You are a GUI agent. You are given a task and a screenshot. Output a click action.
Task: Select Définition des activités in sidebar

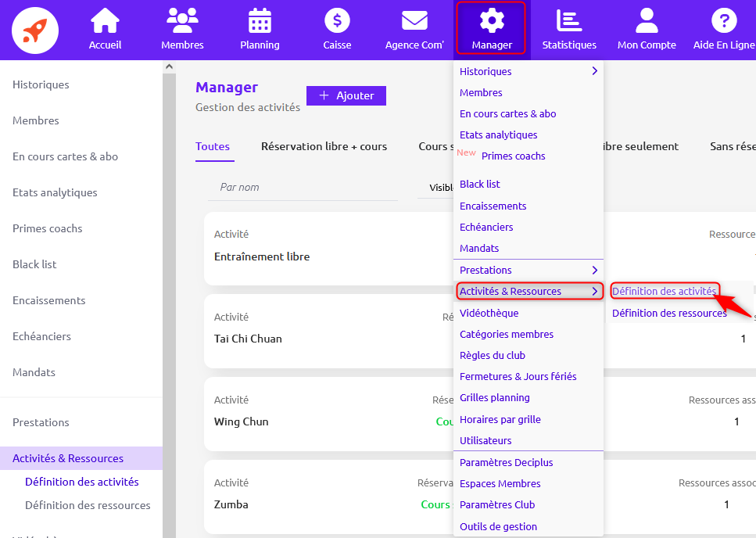[82, 482]
